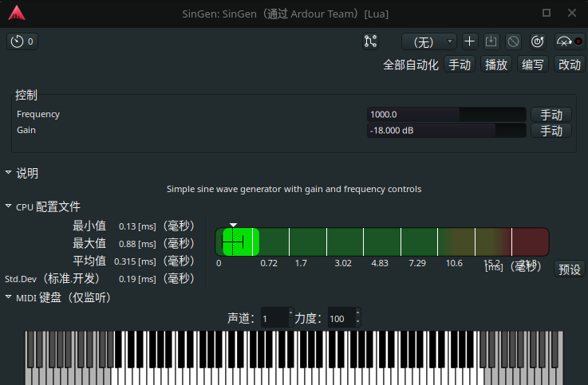Open Frequency automation mode 手动 button
This screenshot has width=588, height=385.
551,114
